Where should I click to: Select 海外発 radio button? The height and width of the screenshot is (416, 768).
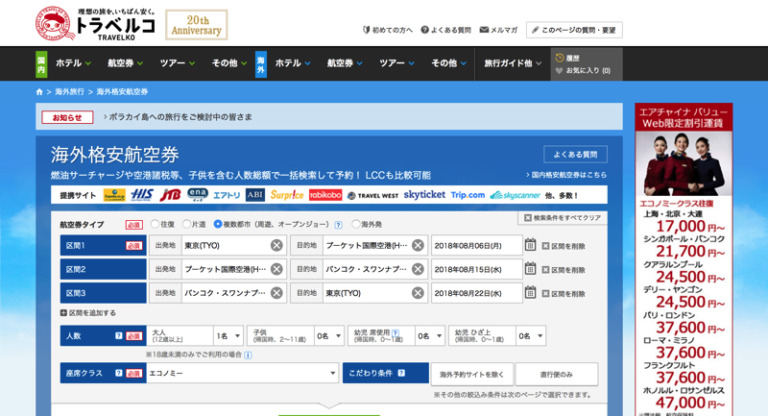(x=356, y=224)
